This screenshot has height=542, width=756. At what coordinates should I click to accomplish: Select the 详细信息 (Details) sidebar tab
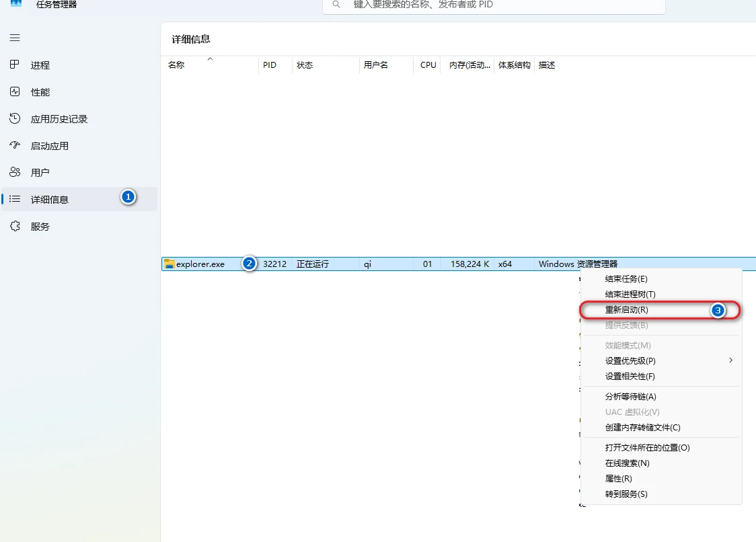(x=50, y=200)
